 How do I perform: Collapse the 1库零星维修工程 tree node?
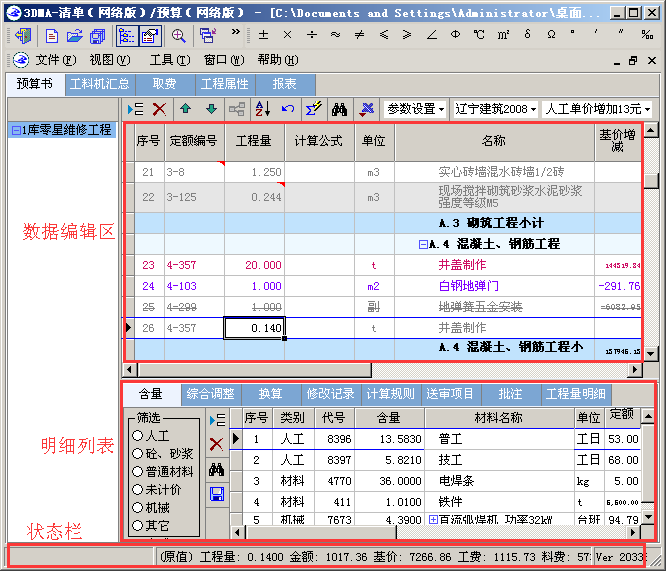16,130
